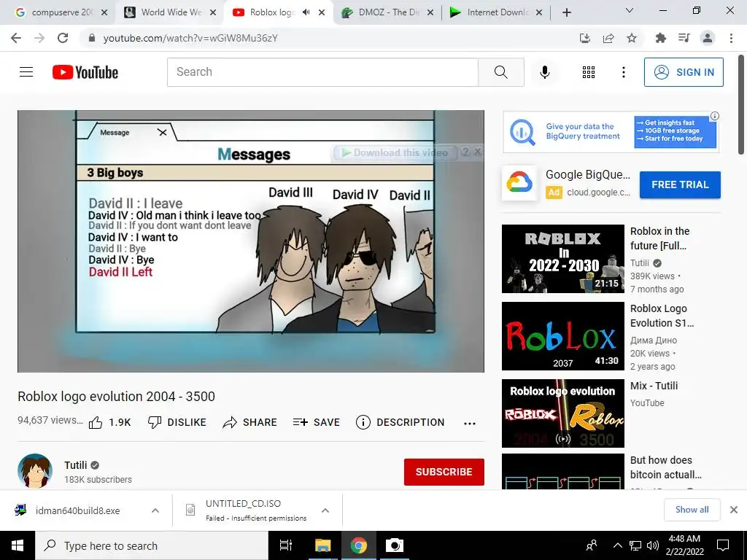
Task: Open the Chrome three-dot menu
Action: click(x=731, y=38)
